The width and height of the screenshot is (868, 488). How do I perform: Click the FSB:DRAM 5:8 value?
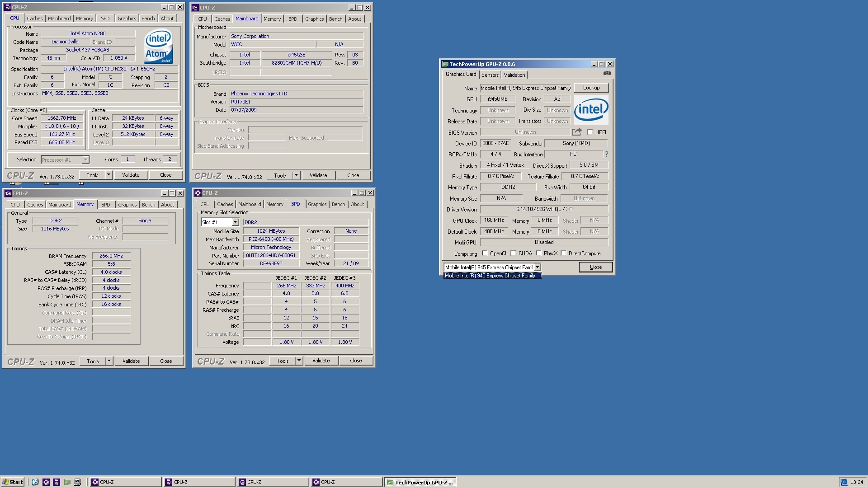click(x=111, y=264)
